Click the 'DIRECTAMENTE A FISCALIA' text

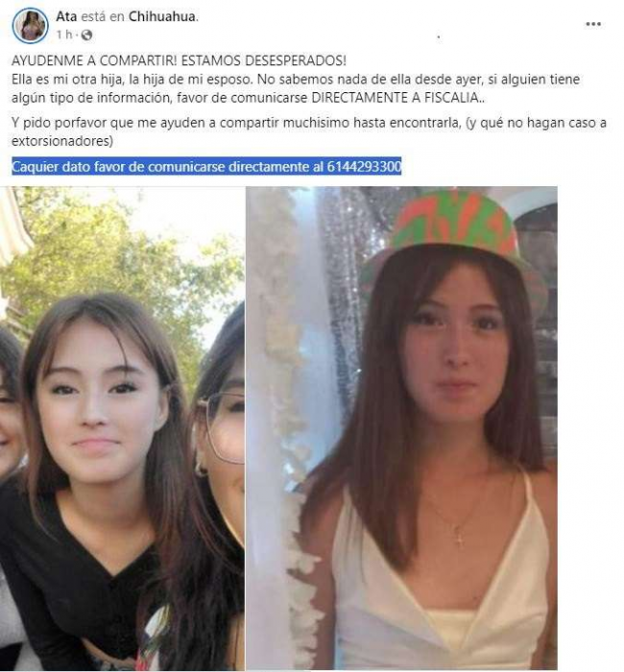tap(395, 98)
